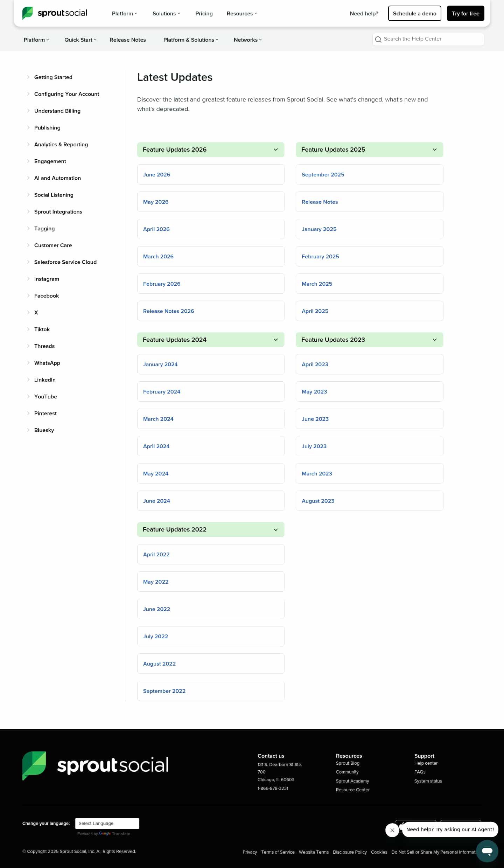This screenshot has width=504, height=868.
Task: Collapse the Feature Updates 2026 section chevron
Action: point(276,150)
